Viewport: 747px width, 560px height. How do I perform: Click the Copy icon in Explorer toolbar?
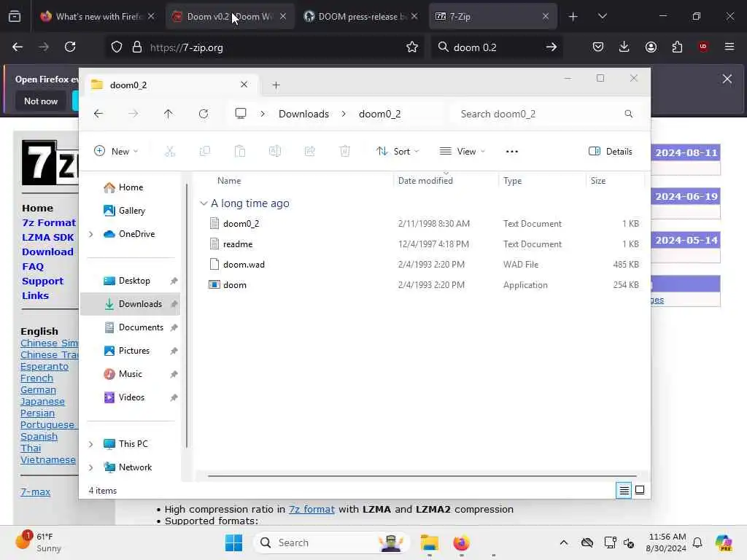205,152
